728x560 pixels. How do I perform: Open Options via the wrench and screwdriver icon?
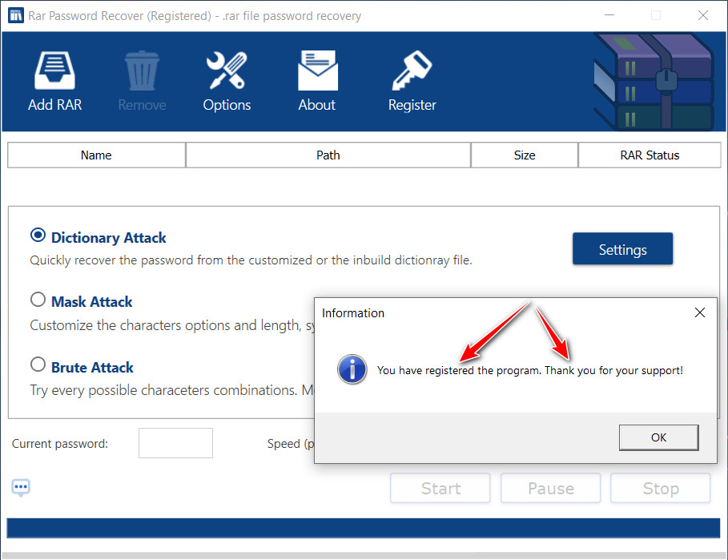click(x=227, y=71)
